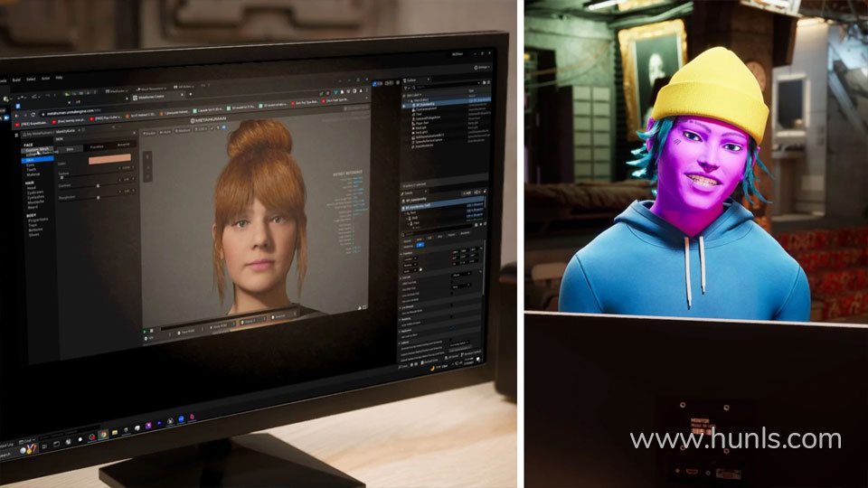
Task: Click the browser reload page icon
Action: click(x=33, y=115)
